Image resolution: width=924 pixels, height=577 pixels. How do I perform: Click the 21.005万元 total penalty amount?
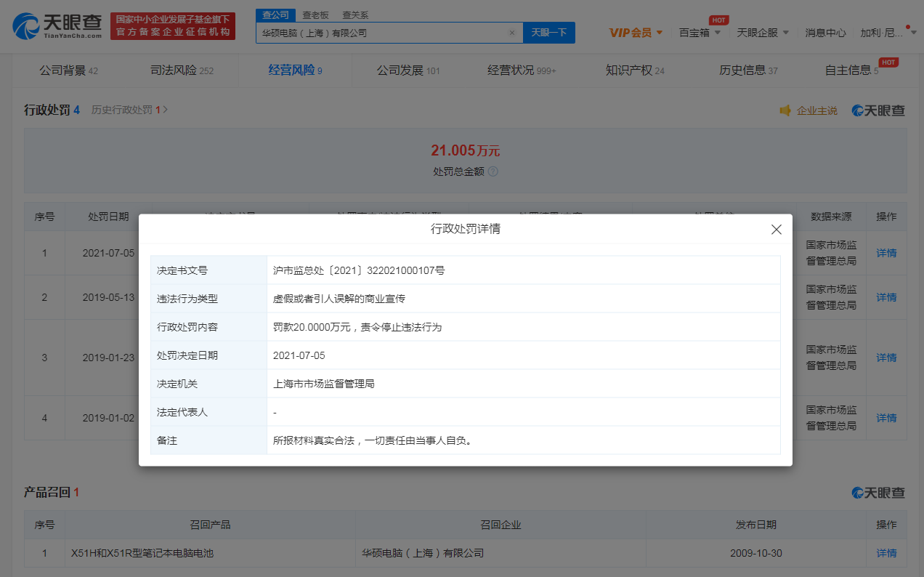[465, 151]
